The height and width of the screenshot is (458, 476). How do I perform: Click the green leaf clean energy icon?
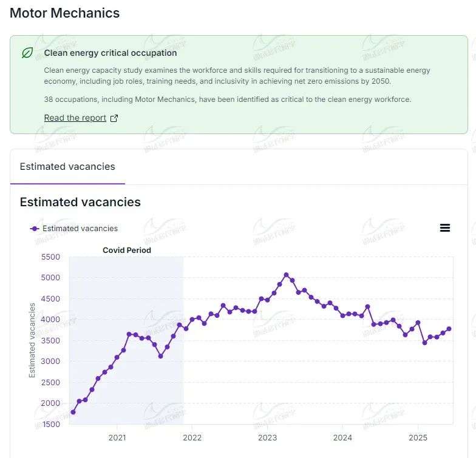[27, 53]
